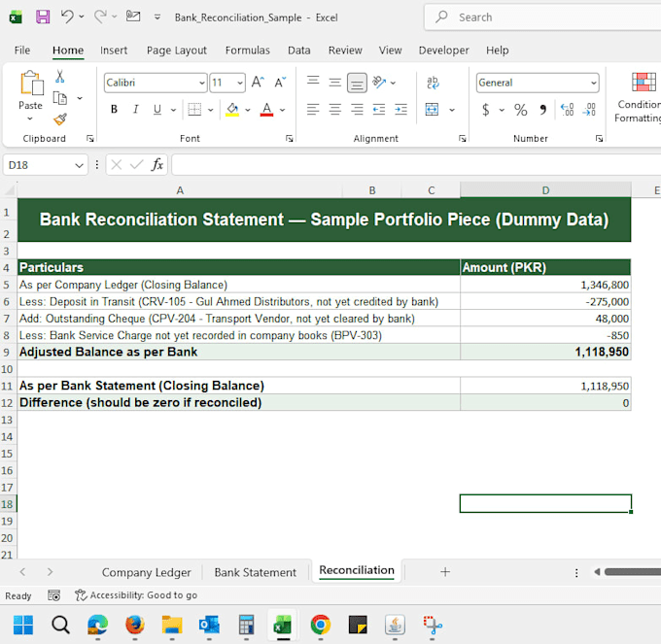Toggle Middle Align icon

[x=335, y=82]
